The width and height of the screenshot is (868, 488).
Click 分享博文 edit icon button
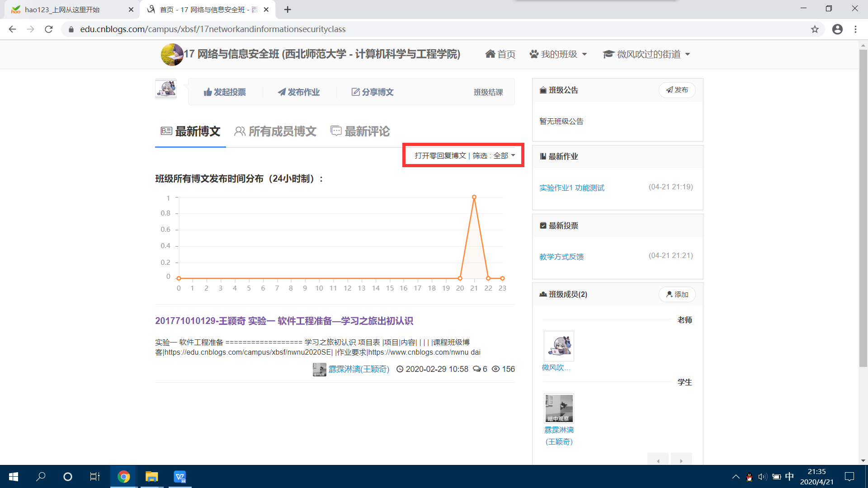pos(373,92)
